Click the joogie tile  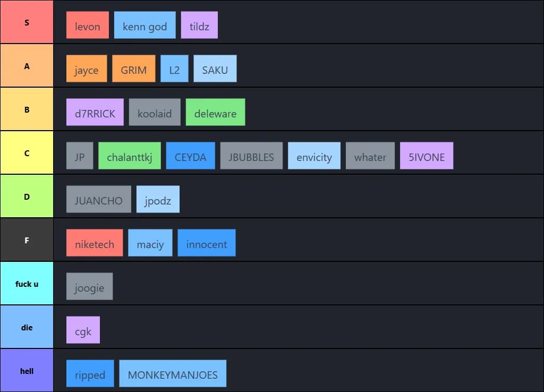point(90,286)
